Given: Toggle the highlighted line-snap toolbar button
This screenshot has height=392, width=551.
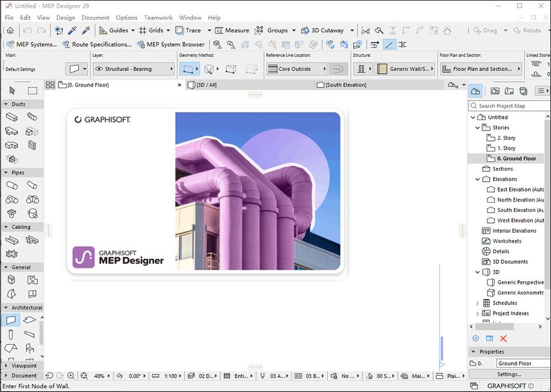Looking at the screenshot, I should [390, 45].
